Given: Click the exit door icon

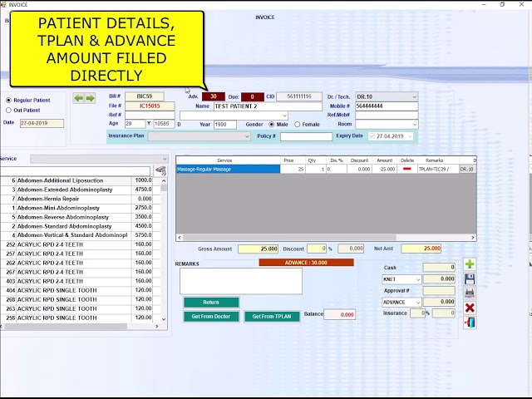Looking at the screenshot, I should (x=470, y=323).
